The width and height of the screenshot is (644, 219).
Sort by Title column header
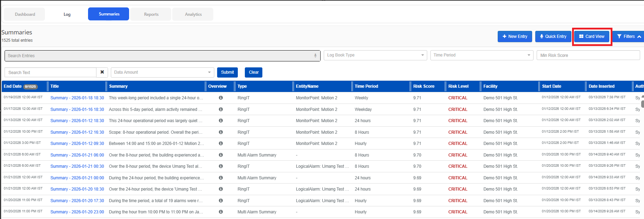coord(54,86)
